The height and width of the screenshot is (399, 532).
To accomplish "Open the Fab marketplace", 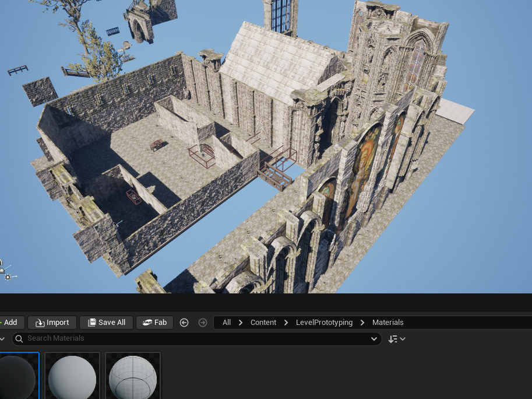I will pyautogui.click(x=154, y=323).
